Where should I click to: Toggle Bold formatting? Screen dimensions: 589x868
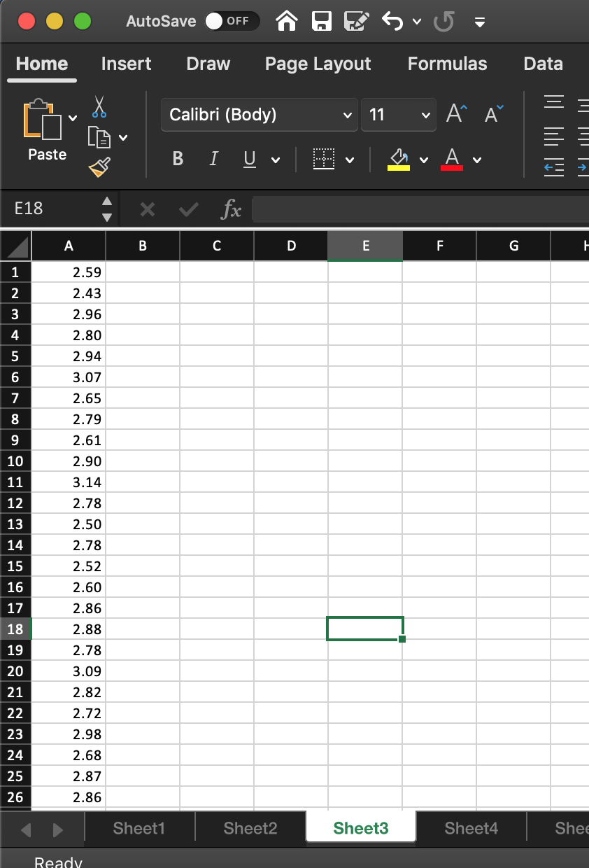click(x=178, y=160)
